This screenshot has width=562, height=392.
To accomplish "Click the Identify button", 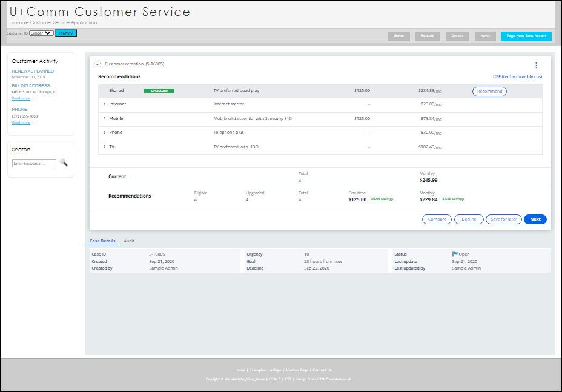I will tap(65, 33).
